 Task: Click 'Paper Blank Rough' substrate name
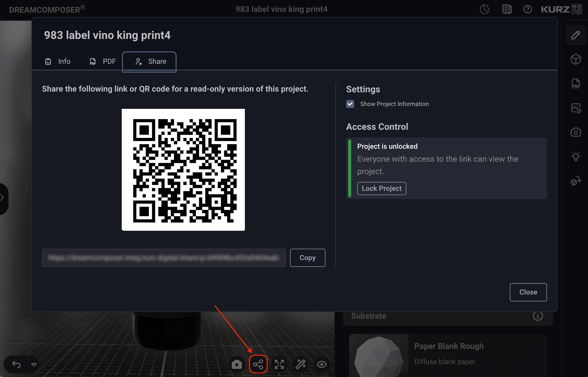[x=449, y=346]
